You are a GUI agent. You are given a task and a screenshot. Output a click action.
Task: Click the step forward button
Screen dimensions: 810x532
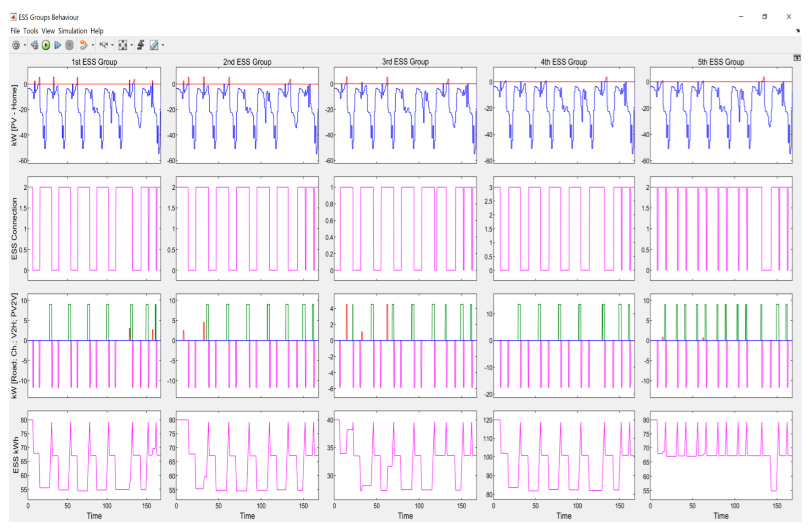point(57,45)
